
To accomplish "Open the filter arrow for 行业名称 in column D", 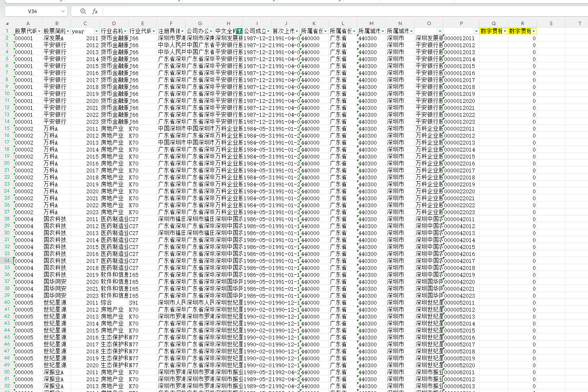I will (125, 31).
